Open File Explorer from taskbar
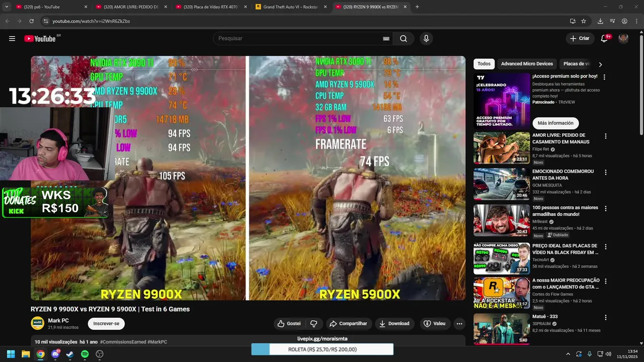The width and height of the screenshot is (644, 362). [26, 354]
